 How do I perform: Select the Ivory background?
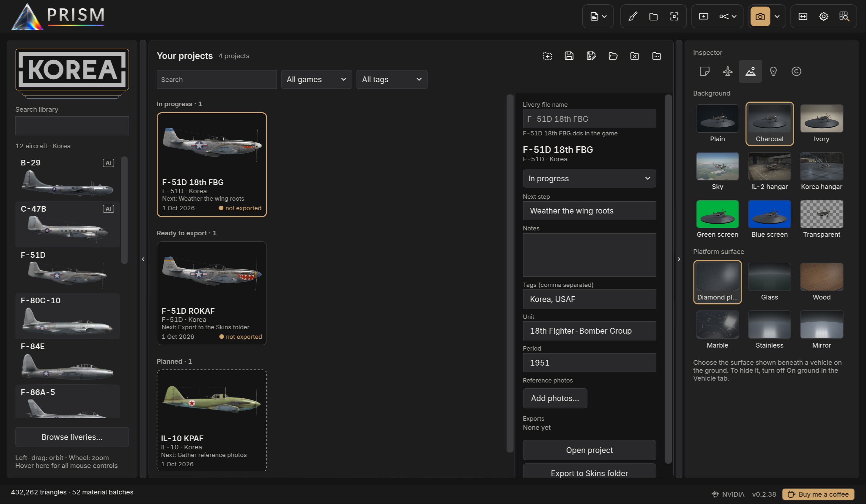pyautogui.click(x=821, y=124)
